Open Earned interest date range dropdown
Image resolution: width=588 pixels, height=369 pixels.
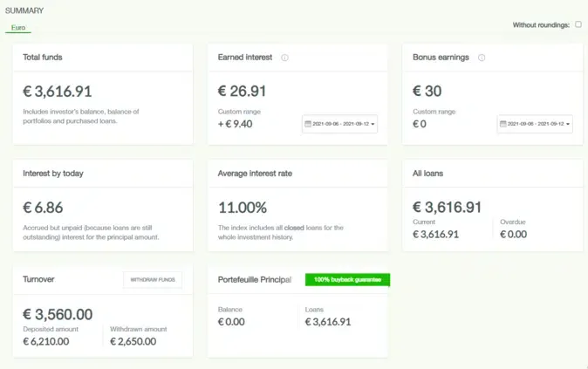(340, 124)
